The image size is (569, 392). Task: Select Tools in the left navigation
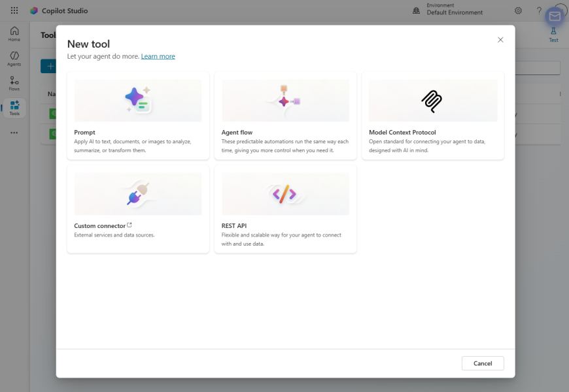(x=14, y=108)
